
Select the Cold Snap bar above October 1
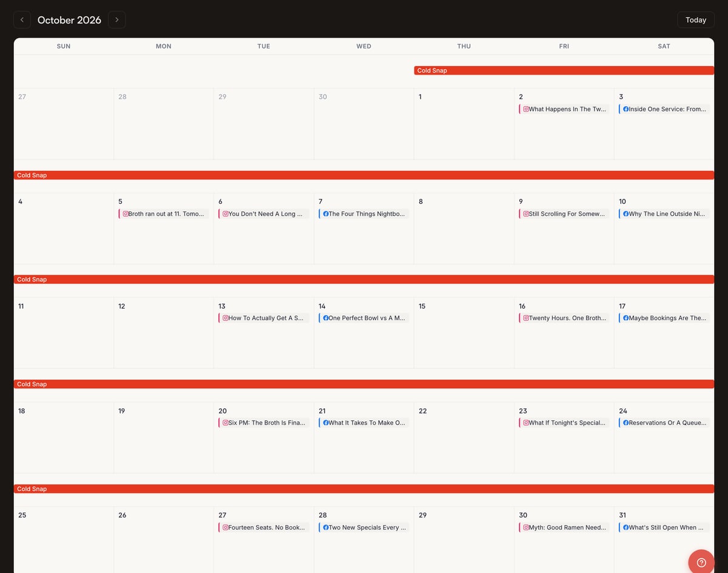[564, 70]
